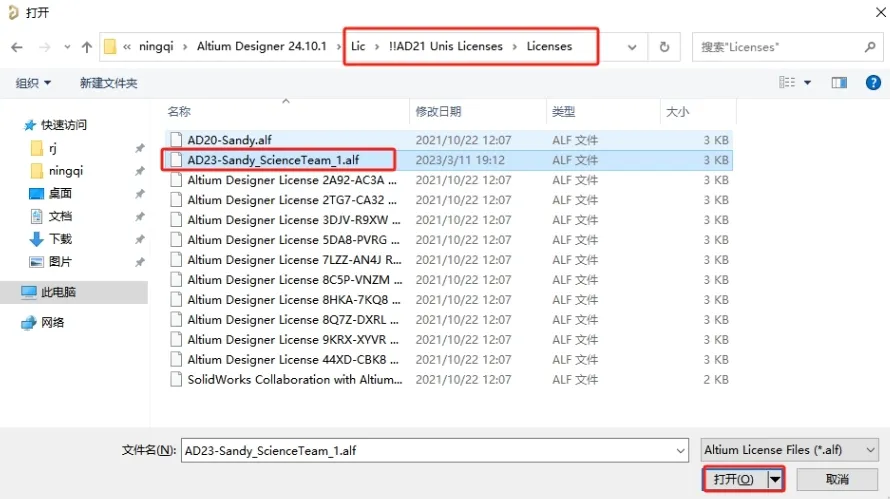Viewport: 890px width, 499px height.
Task: Select Altium Designer 24.10.1 path segment
Action: tap(262, 47)
